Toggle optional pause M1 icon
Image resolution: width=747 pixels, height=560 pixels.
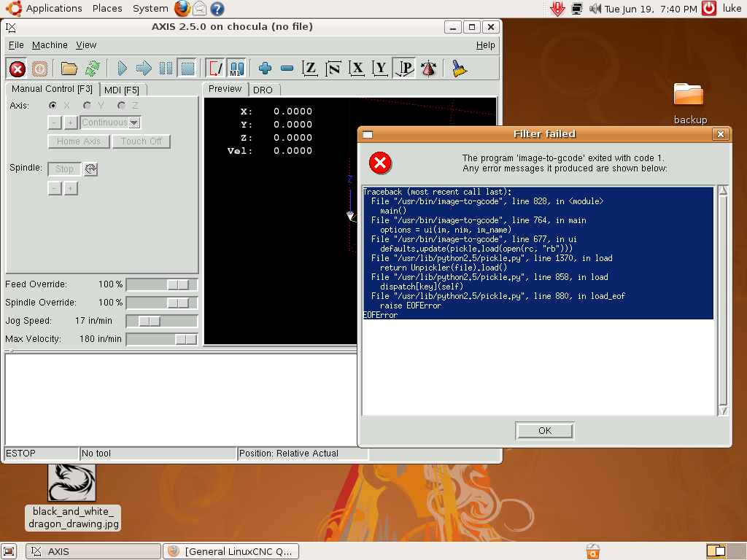pyautogui.click(x=237, y=69)
